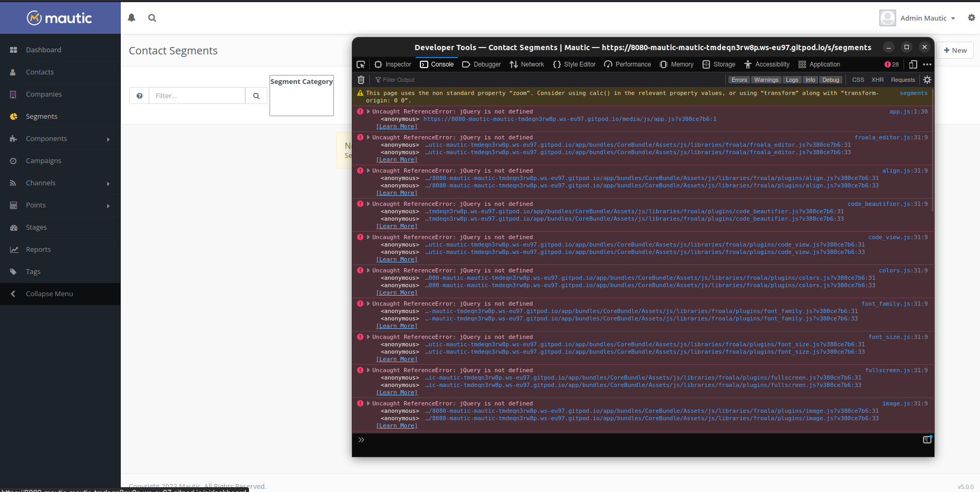Click the Stages sidebar icon

point(13,227)
